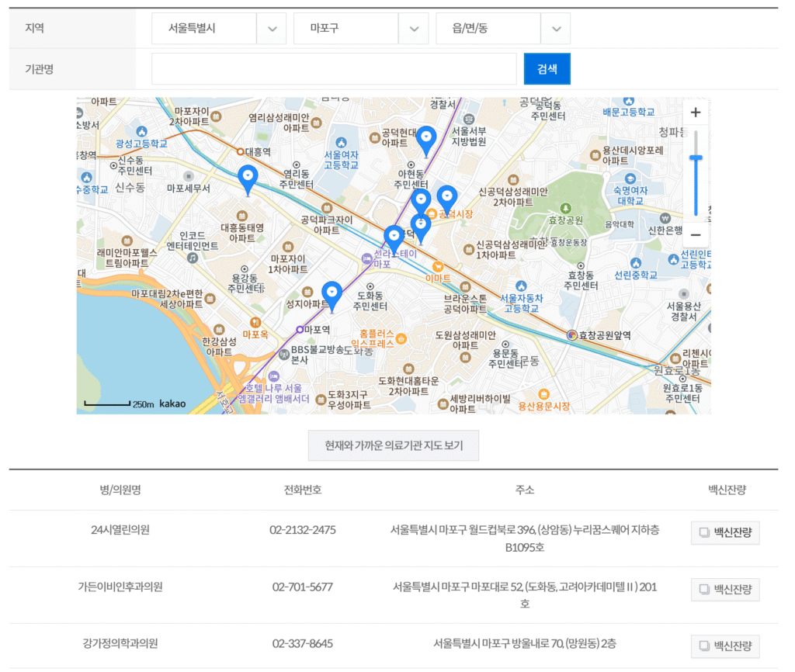Focus the 기관명 text input field
The width and height of the screenshot is (795, 672).
pos(334,69)
